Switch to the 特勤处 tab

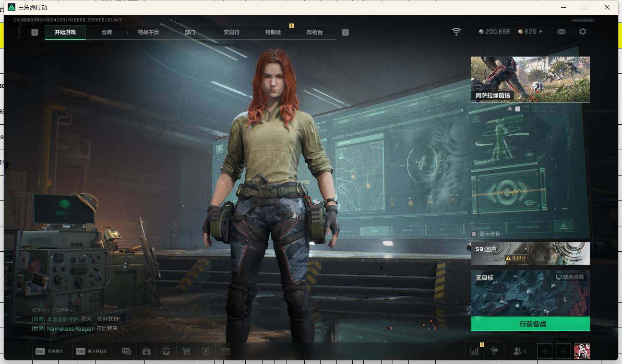click(x=273, y=32)
